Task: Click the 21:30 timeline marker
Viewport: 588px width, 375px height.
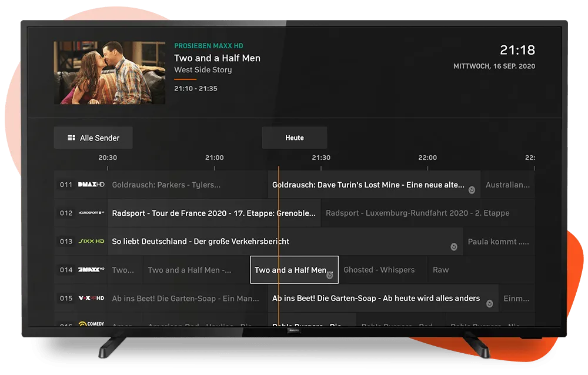Action: [321, 158]
